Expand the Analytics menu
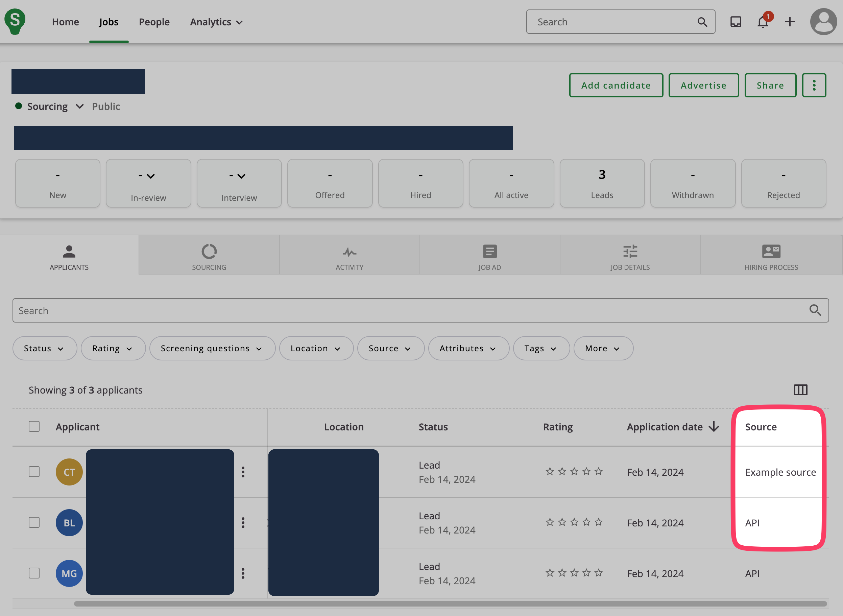Image resolution: width=843 pixels, height=616 pixels. pos(216,22)
